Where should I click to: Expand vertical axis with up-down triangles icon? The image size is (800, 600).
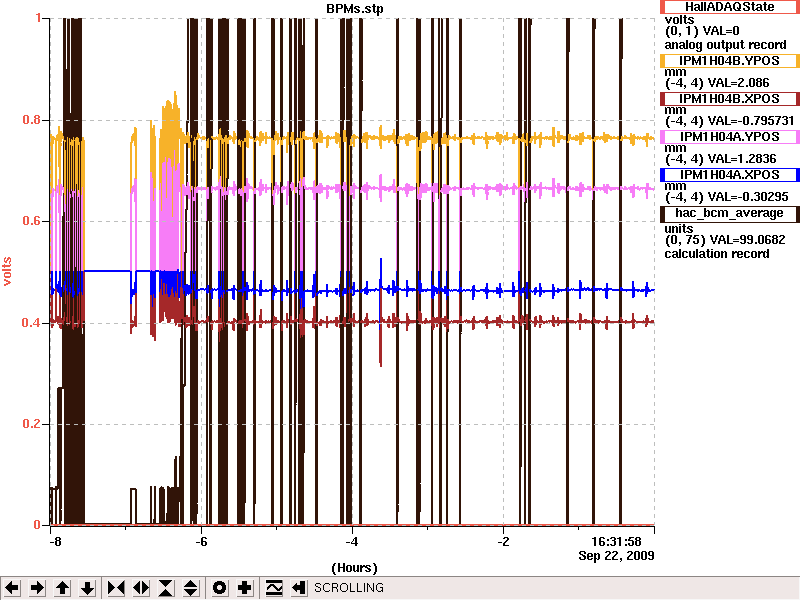191,588
